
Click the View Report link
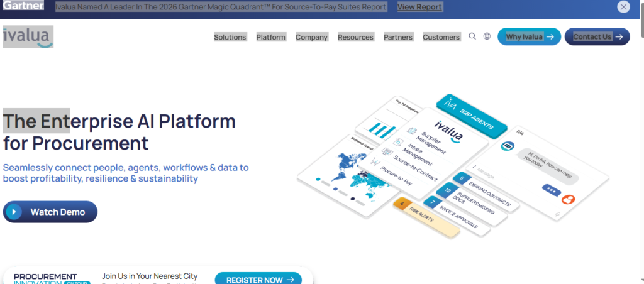click(419, 7)
